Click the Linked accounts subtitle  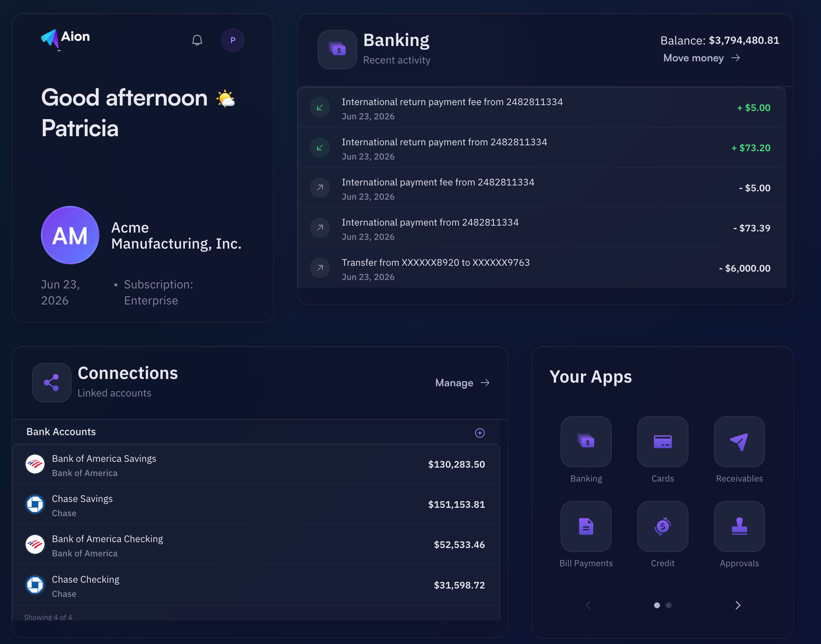[x=114, y=393]
